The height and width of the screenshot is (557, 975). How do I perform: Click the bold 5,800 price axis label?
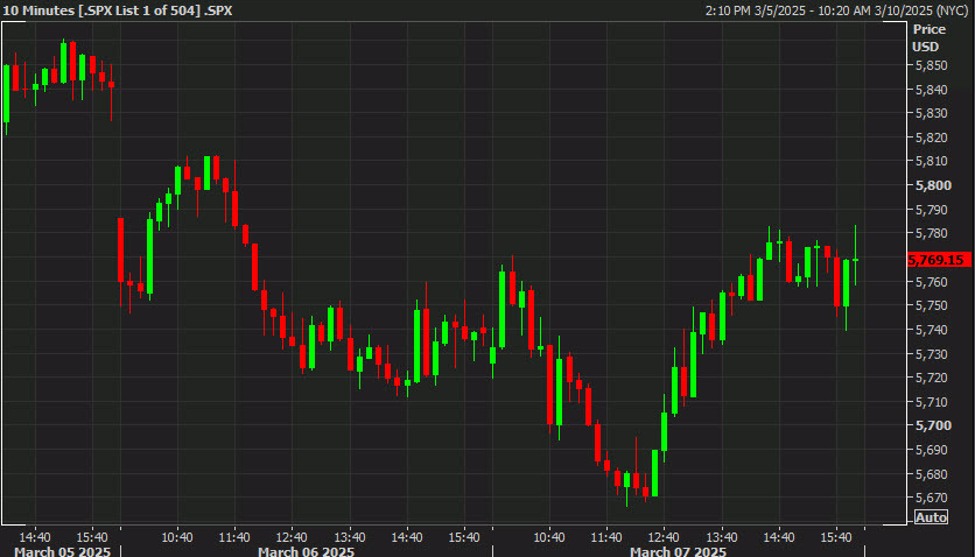[933, 185]
